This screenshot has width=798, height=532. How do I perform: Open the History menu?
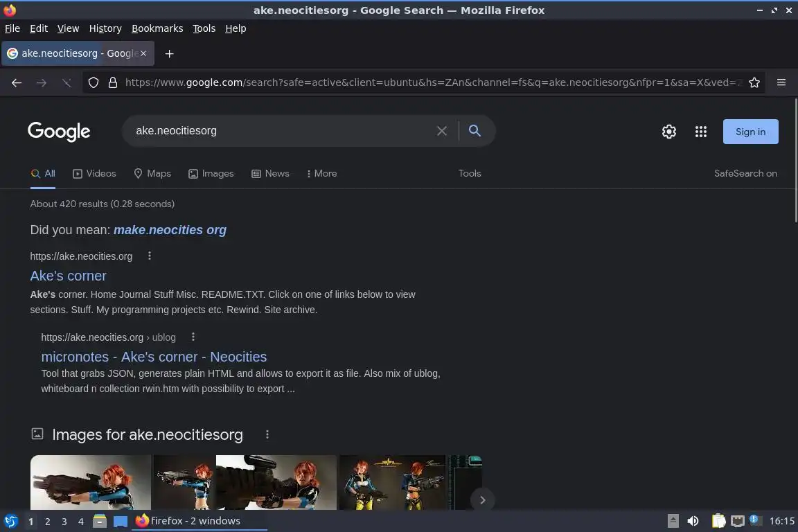pyautogui.click(x=105, y=28)
